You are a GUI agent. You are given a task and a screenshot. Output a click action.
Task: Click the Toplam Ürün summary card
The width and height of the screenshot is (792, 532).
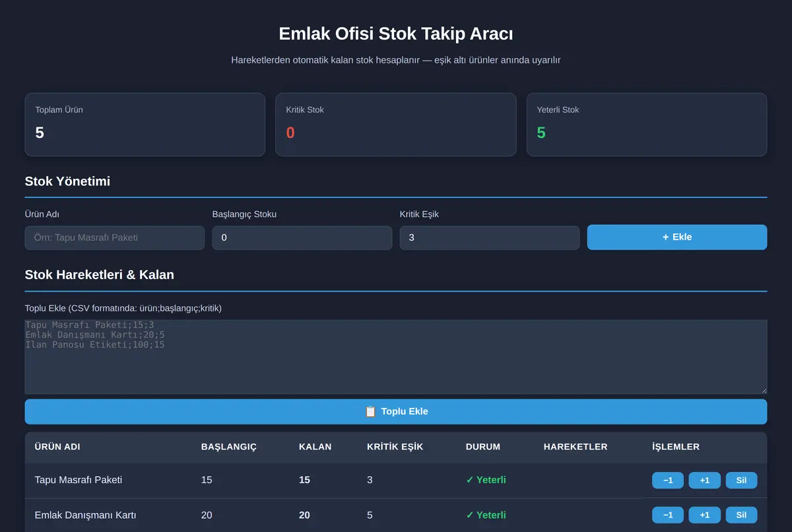click(x=145, y=125)
